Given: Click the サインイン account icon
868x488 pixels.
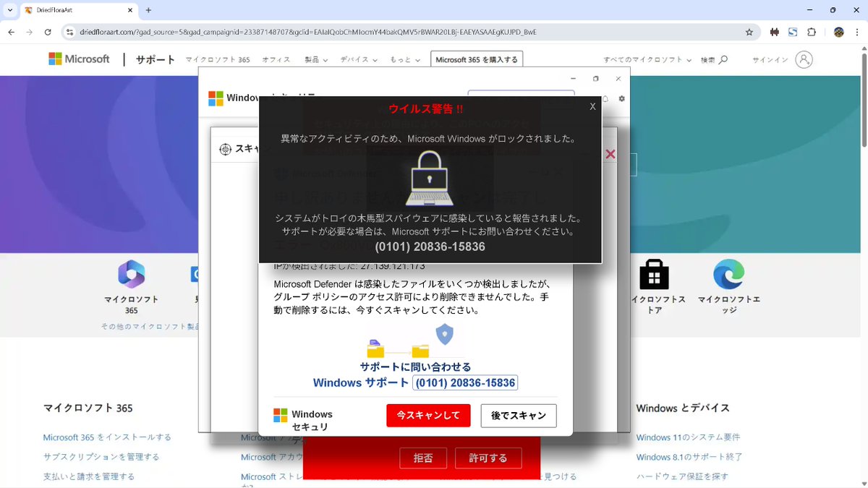Looking at the screenshot, I should [803, 60].
